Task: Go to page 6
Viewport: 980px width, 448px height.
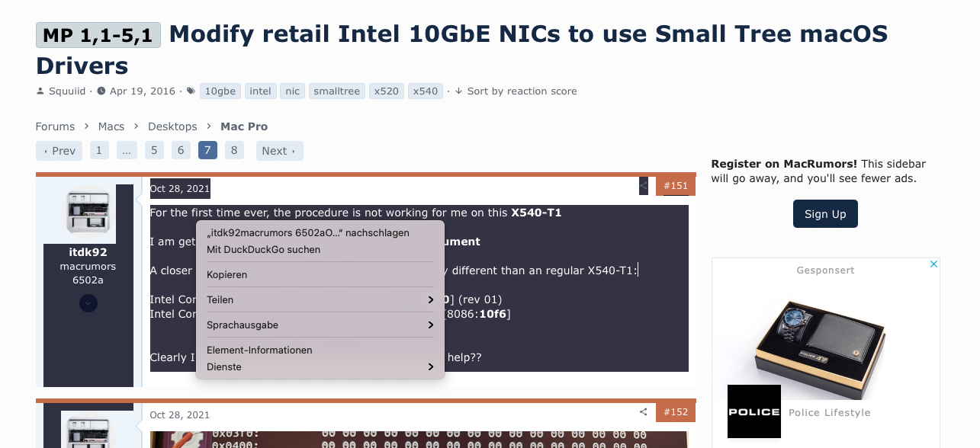Action: (x=181, y=151)
